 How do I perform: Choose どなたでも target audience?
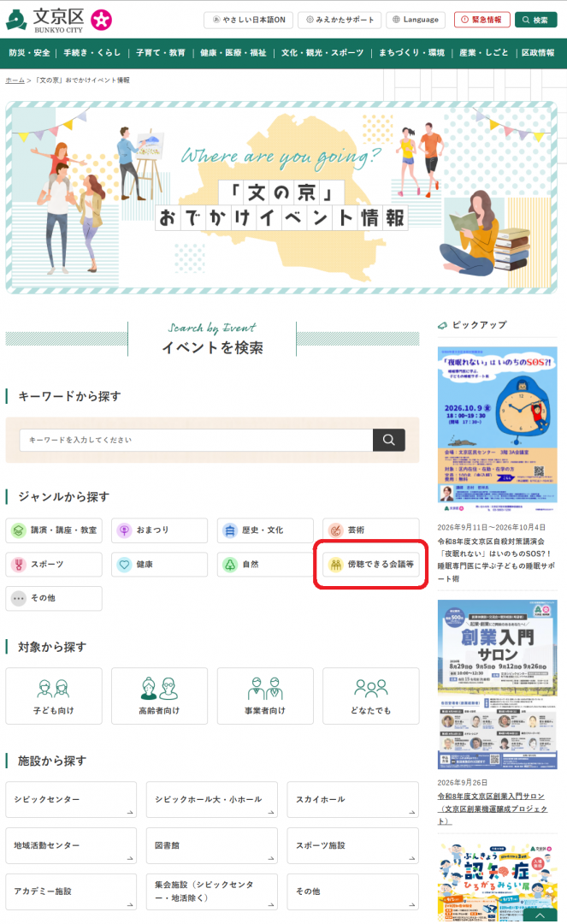[371, 696]
